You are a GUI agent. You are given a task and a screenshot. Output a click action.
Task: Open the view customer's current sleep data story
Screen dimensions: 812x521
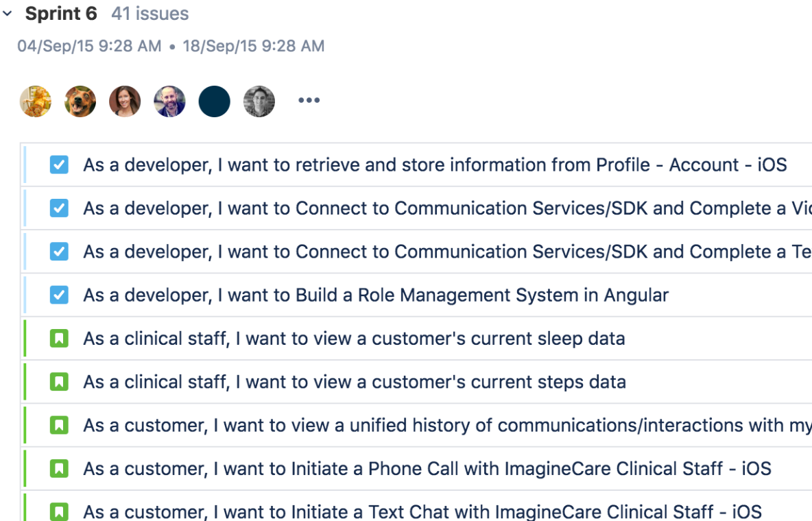[x=354, y=338]
